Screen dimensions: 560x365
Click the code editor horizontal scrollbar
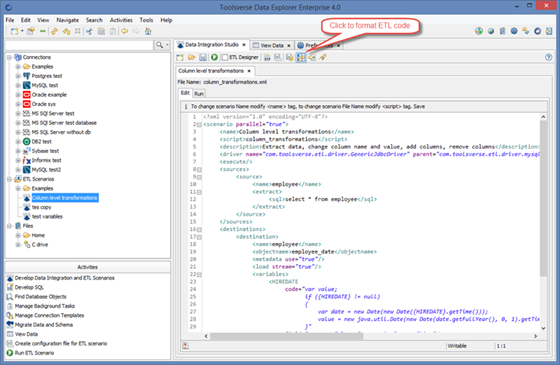[x=286, y=336]
